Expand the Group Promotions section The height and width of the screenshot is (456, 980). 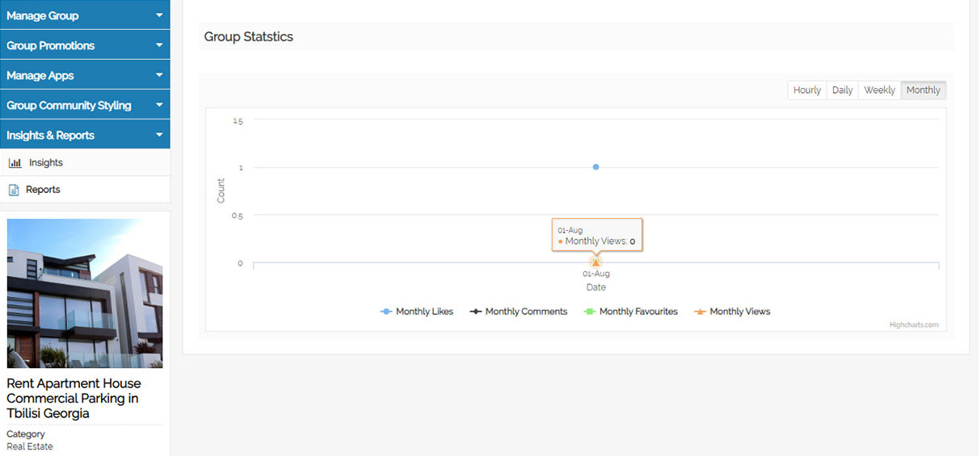85,45
